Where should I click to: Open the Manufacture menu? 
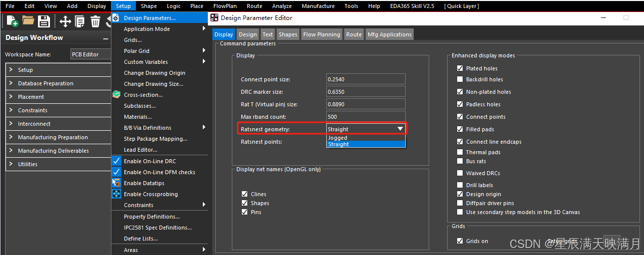click(x=318, y=6)
